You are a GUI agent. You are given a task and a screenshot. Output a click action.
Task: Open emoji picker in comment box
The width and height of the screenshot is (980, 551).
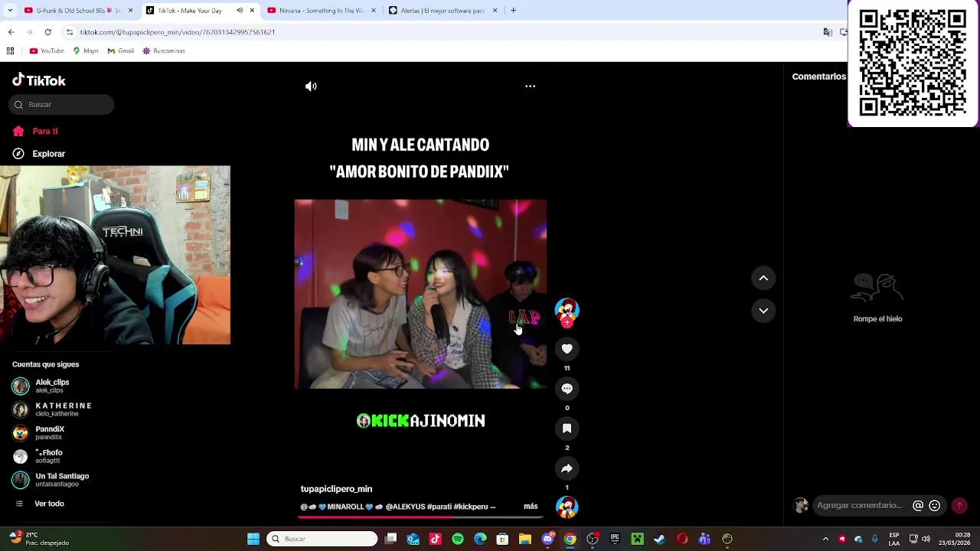(934, 506)
